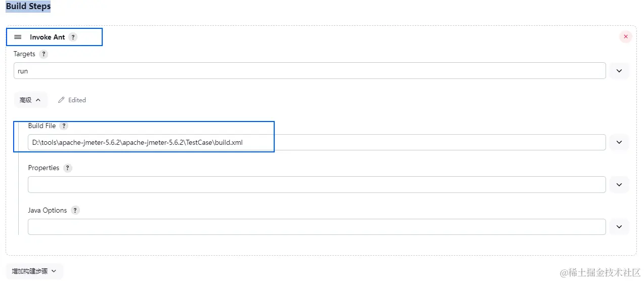Screen dimensions: 644x281
Task: Expand the Targets field dropdown arrow
Action: tap(619, 71)
